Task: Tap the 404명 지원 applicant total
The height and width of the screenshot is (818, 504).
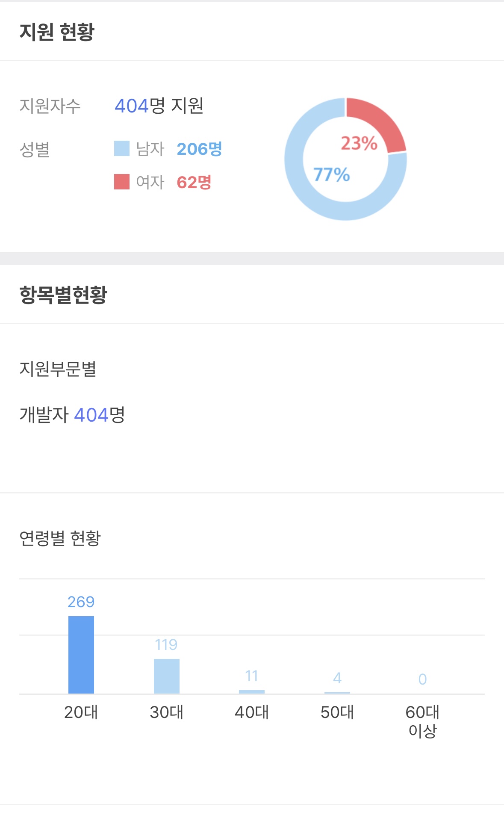Action: point(159,106)
